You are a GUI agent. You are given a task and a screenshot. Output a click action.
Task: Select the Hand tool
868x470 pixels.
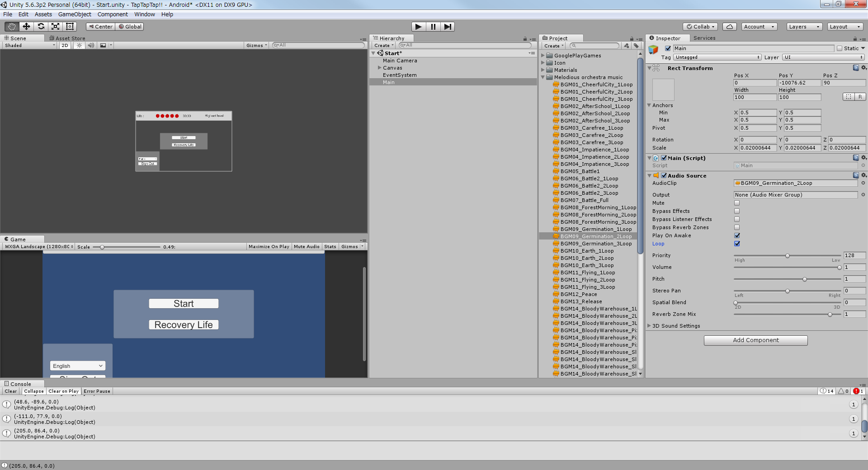pyautogui.click(x=12, y=27)
